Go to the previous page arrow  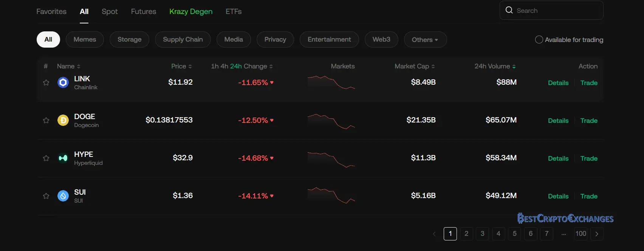pos(434,234)
